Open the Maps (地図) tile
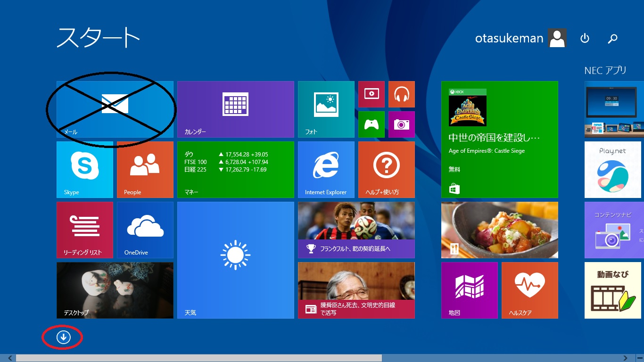This screenshot has height=362, width=644. point(470,290)
